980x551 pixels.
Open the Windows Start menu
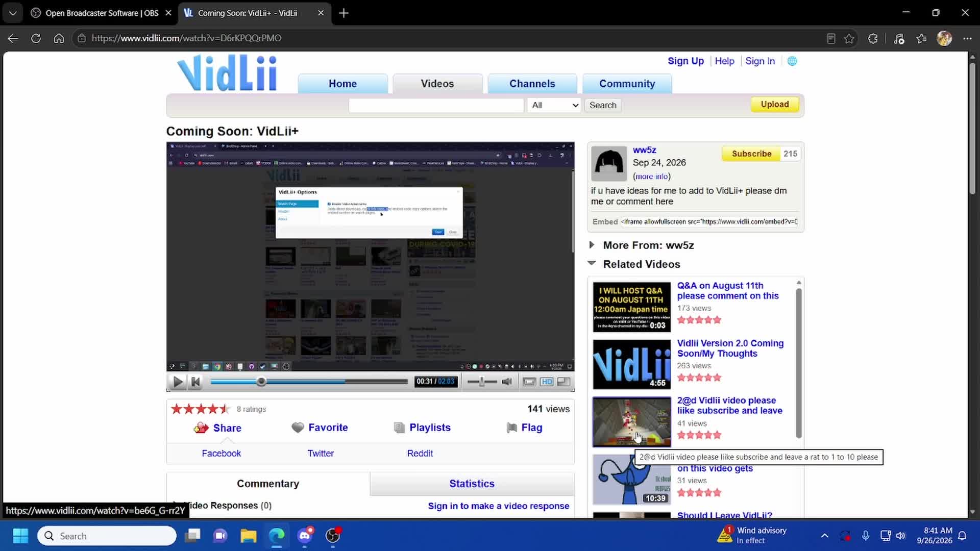click(20, 536)
